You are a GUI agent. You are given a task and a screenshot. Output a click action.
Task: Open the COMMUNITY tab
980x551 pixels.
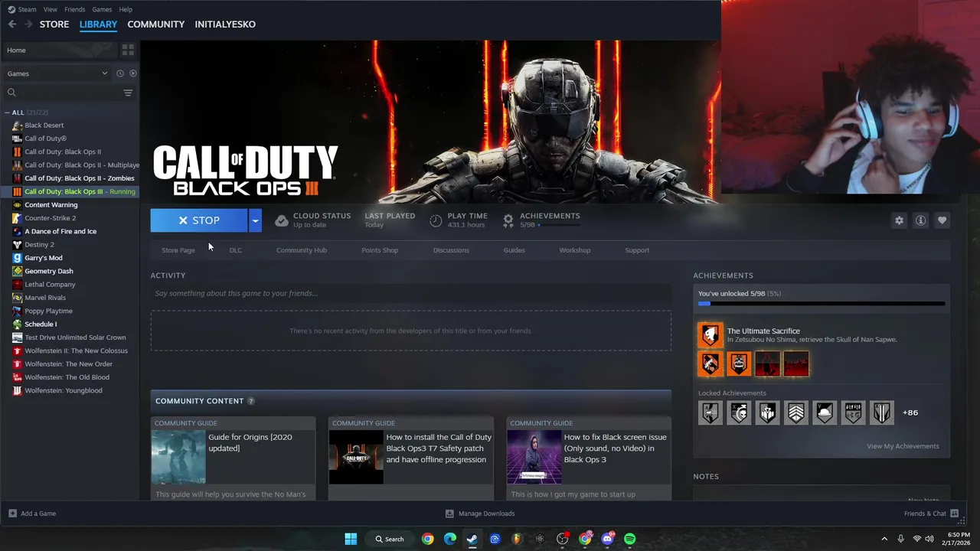tap(156, 24)
